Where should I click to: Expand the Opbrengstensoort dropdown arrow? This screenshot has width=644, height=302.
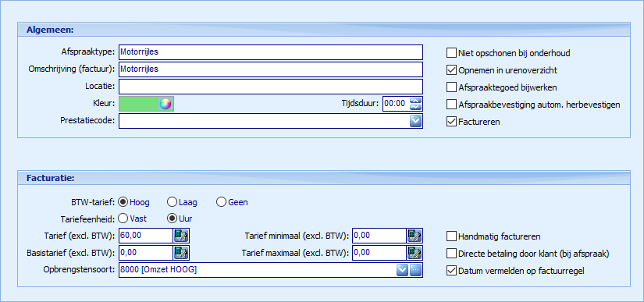pyautogui.click(x=403, y=270)
